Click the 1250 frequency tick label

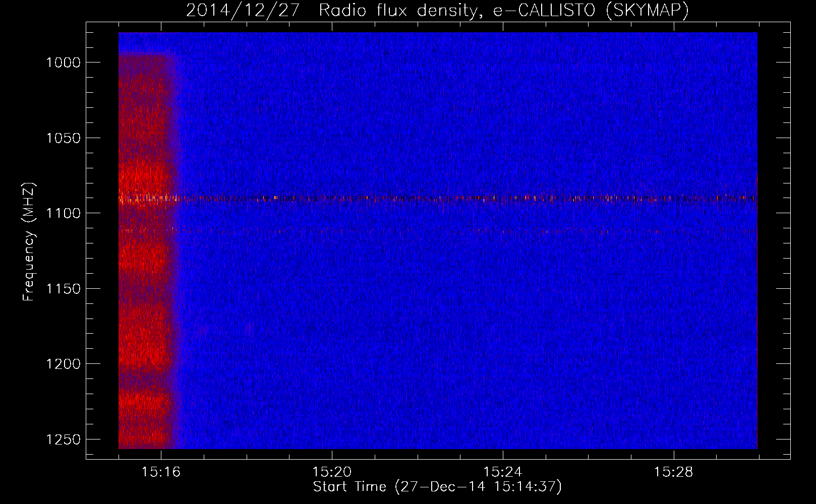(63, 439)
